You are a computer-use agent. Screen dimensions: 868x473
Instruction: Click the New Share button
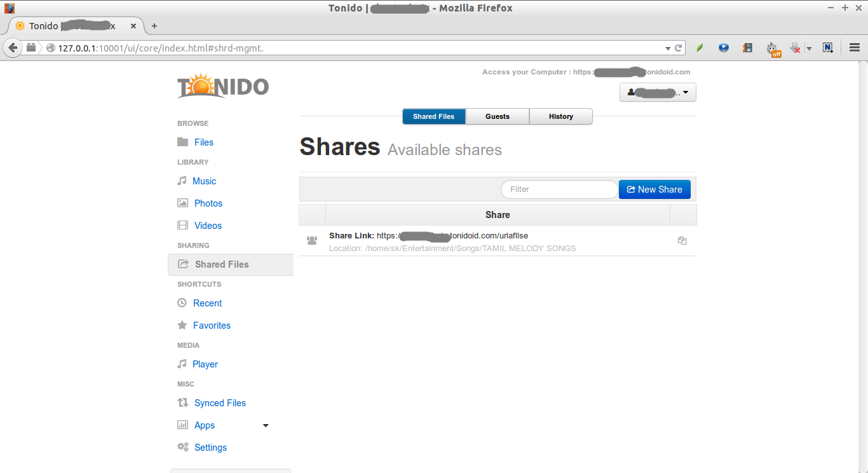tap(654, 189)
